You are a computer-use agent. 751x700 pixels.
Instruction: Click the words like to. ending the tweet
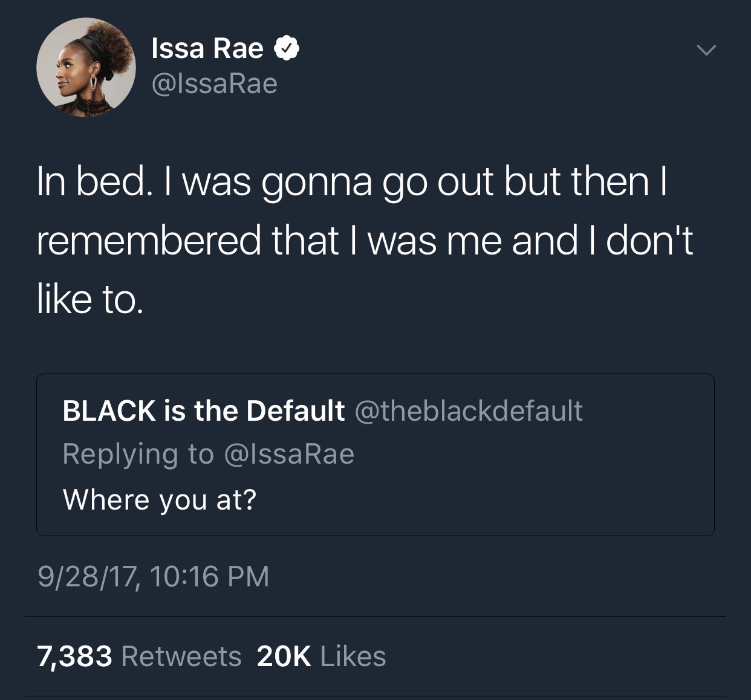pyautogui.click(x=91, y=300)
